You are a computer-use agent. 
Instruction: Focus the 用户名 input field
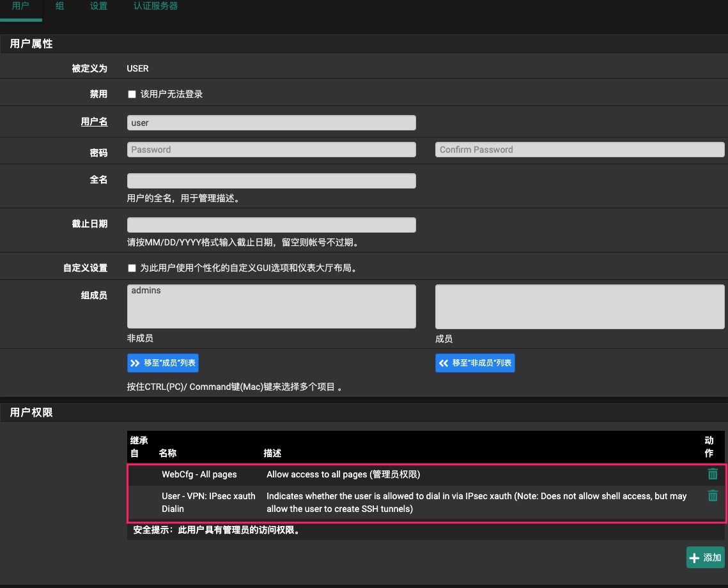tap(271, 123)
